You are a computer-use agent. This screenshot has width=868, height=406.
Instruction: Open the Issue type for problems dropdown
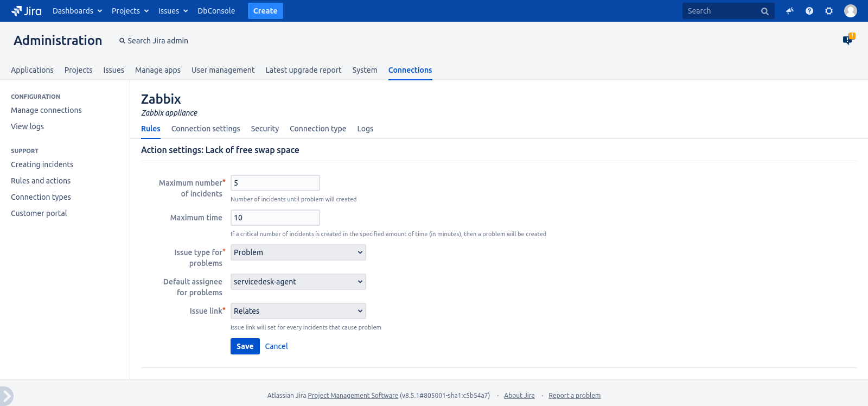(298, 252)
